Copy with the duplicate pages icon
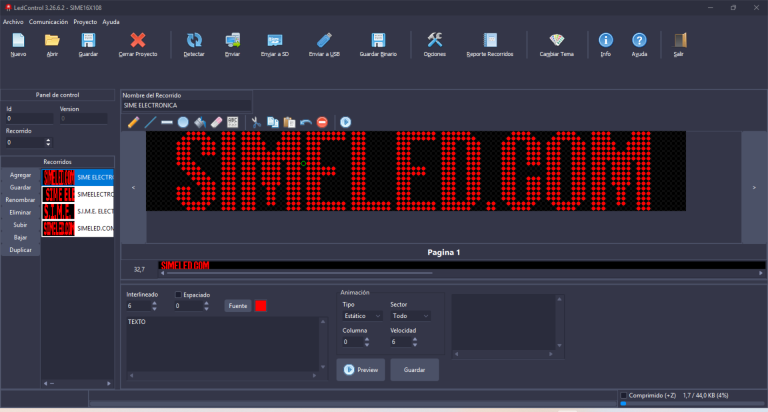 [x=273, y=122]
